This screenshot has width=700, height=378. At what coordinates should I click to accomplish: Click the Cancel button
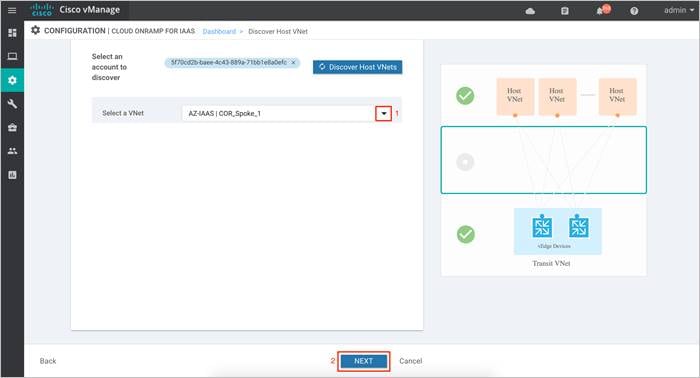coord(411,361)
